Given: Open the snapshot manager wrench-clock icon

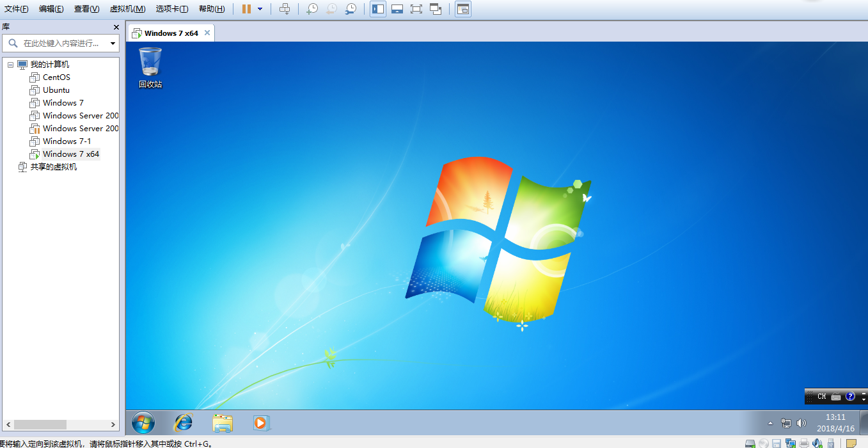Looking at the screenshot, I should (351, 9).
